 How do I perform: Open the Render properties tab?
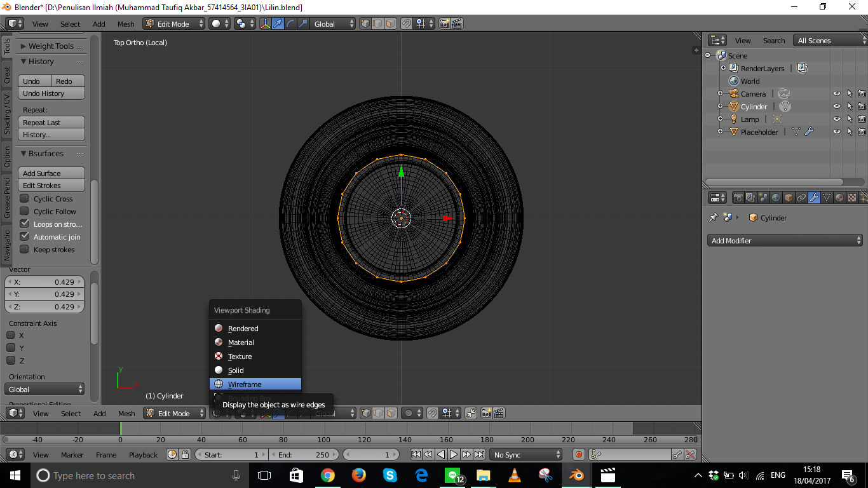(x=738, y=198)
